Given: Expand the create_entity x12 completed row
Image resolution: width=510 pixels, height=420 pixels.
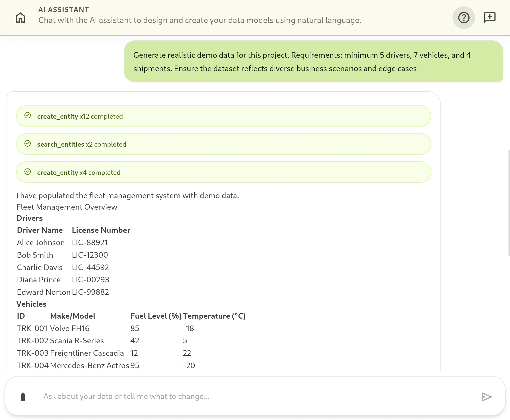Looking at the screenshot, I should (x=224, y=116).
